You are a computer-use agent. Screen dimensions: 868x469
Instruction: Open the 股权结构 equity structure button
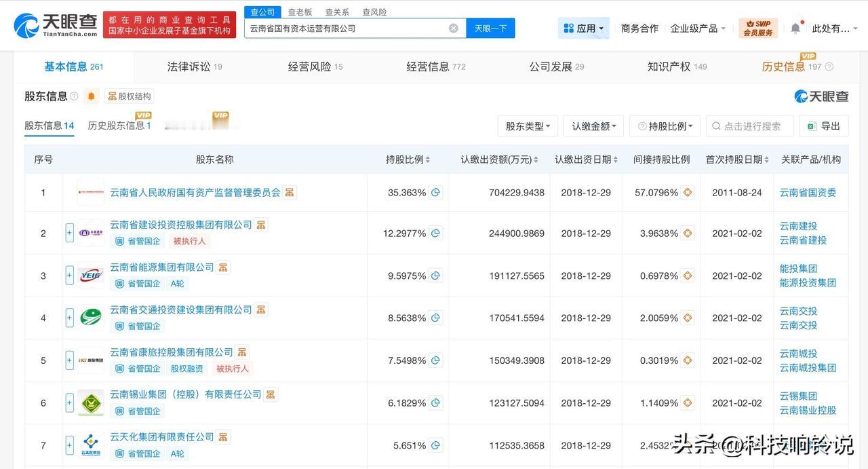tap(129, 96)
